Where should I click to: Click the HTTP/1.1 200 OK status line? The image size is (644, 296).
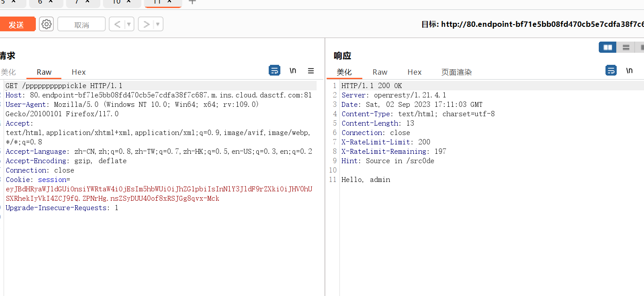pyautogui.click(x=372, y=86)
